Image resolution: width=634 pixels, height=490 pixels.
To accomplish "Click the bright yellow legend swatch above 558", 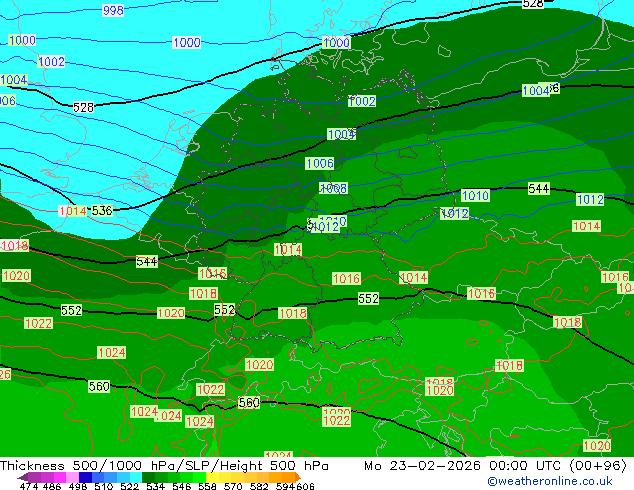I will pos(212,477).
